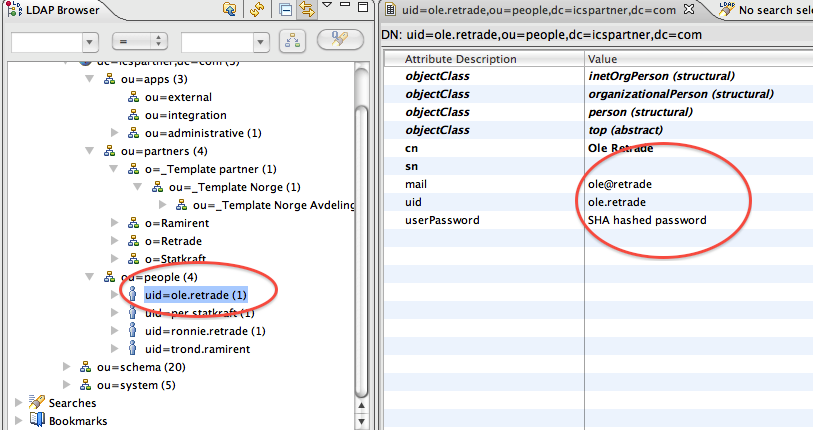Click the ou=schema entry icon
Viewport: 813px width, 430px height.
point(86,367)
